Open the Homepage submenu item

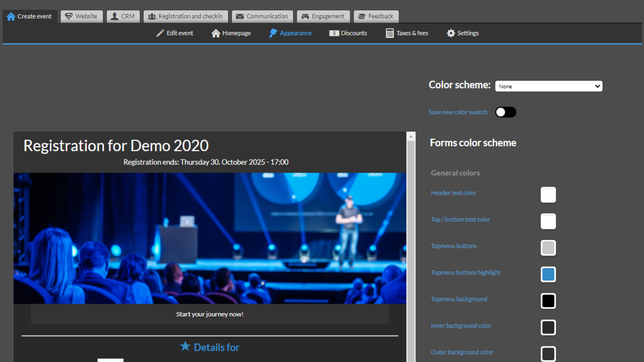(x=231, y=33)
